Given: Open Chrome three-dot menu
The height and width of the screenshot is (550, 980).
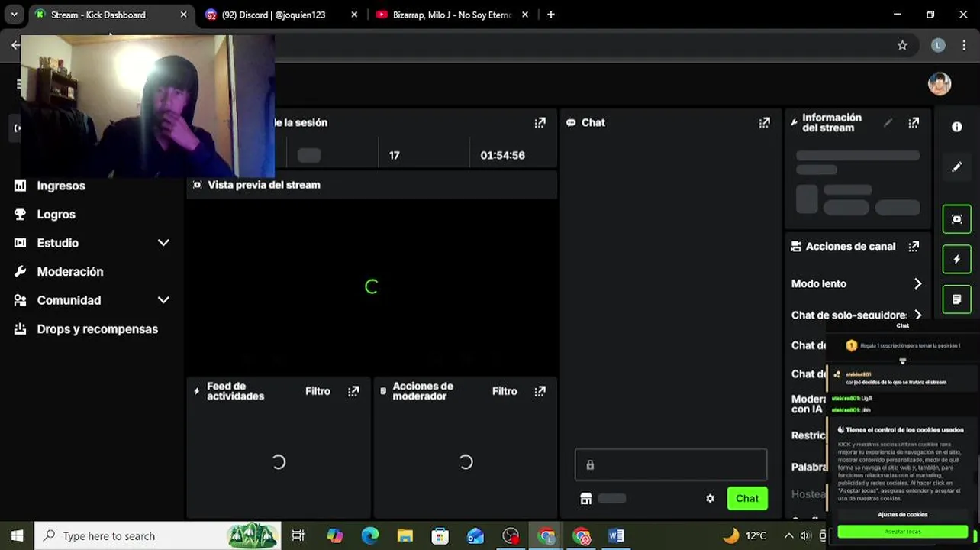Looking at the screenshot, I should click(964, 45).
